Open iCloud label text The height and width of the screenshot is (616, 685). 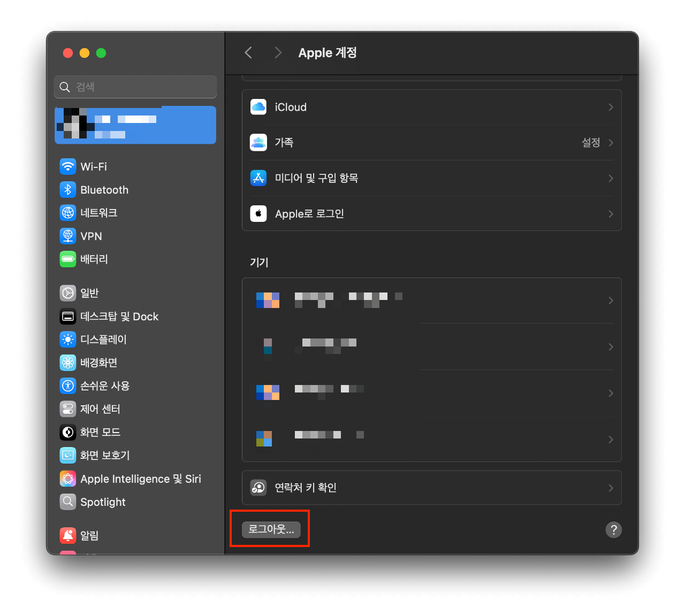(x=291, y=107)
